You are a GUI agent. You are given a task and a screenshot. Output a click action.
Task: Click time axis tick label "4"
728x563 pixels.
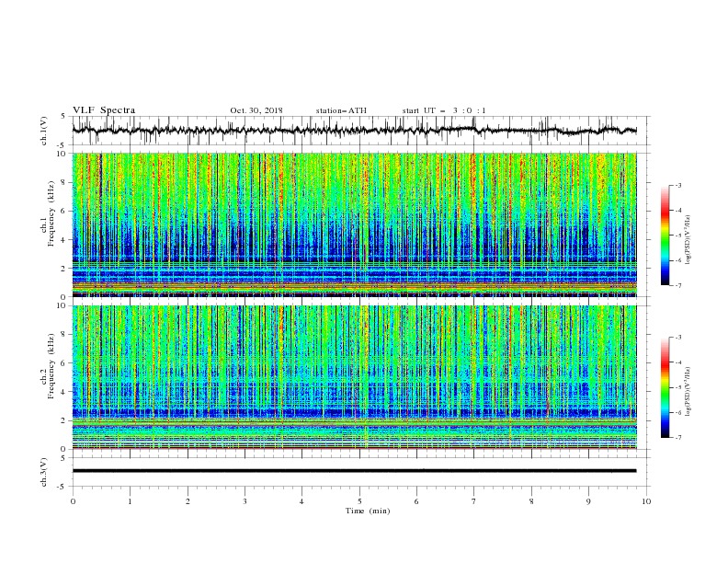click(x=301, y=501)
